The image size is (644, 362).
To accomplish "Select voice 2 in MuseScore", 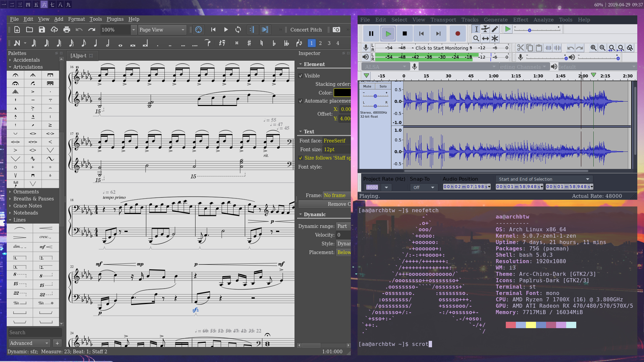I will (320, 43).
